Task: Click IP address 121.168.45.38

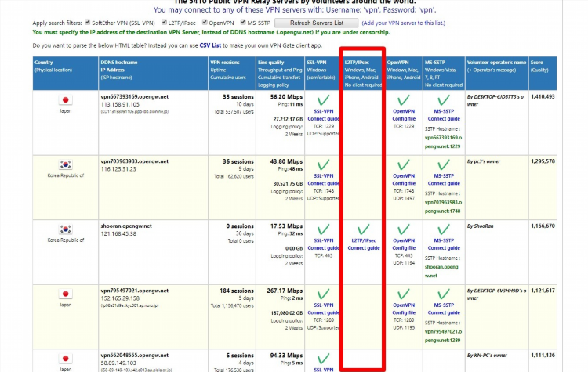Action: coord(118,233)
